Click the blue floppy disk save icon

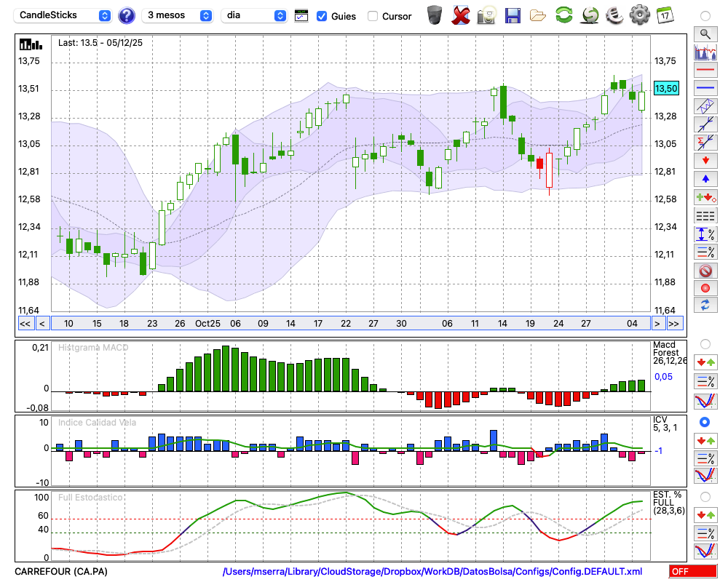[513, 15]
